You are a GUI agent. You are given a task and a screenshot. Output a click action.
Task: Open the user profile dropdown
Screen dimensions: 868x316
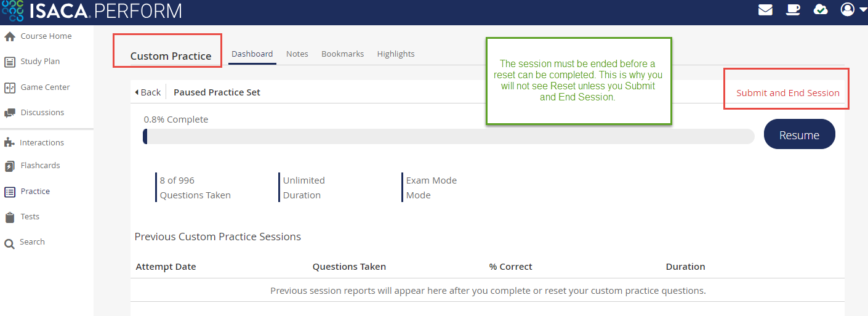point(853,10)
